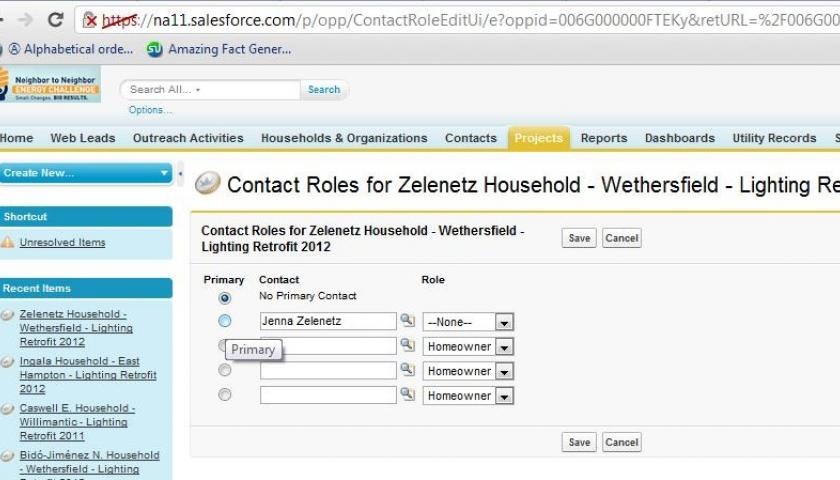Click the insecure HTTPS warning icon

pos(90,20)
